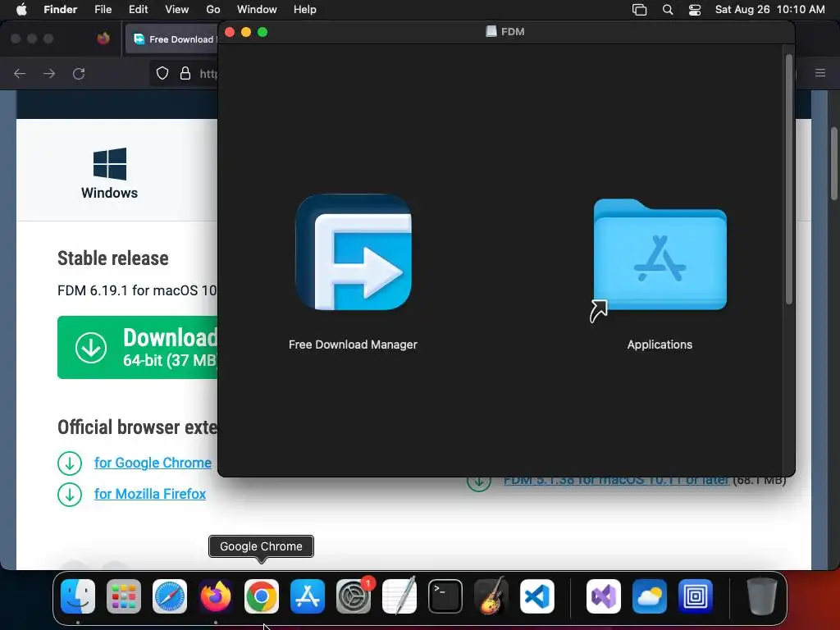Click the date and time in menu bar
Screen dimensions: 840x630
(769, 10)
